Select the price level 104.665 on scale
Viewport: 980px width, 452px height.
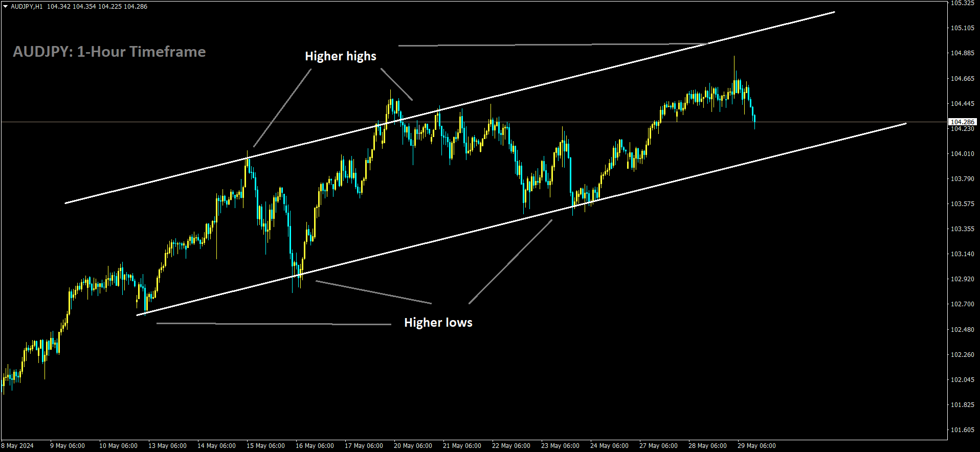963,79
